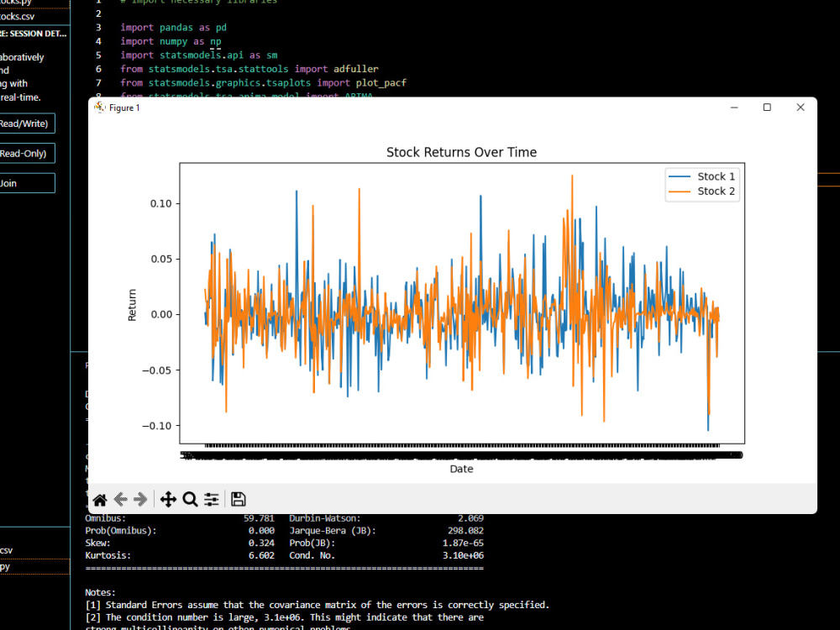
Task: Click the Read/Write share button
Action: 27,123
